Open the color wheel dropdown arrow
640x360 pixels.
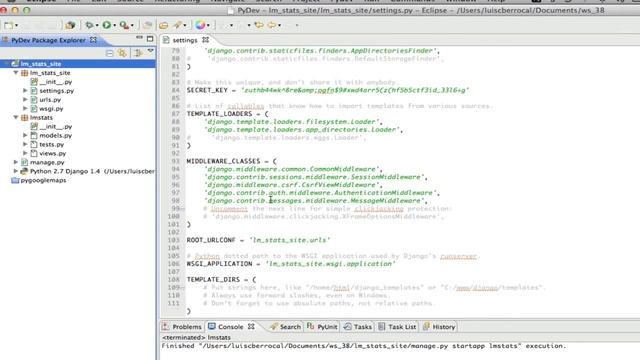pyautogui.click(x=208, y=26)
